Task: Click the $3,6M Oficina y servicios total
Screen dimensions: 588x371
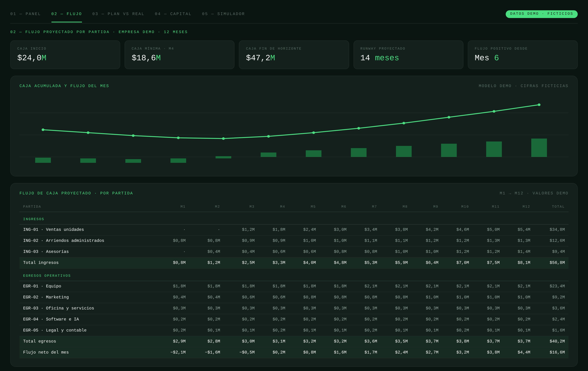Action: point(558,308)
